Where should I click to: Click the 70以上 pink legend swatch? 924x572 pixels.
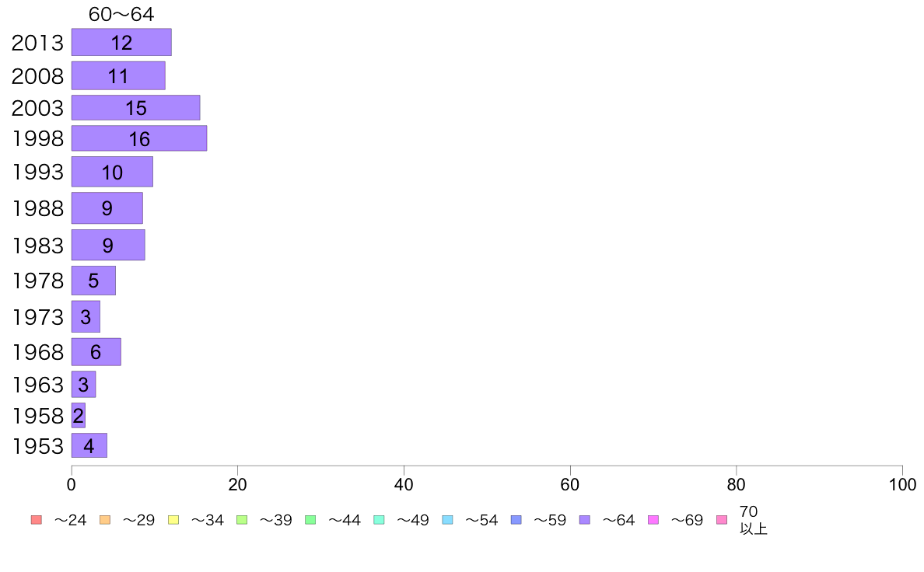pos(722,520)
